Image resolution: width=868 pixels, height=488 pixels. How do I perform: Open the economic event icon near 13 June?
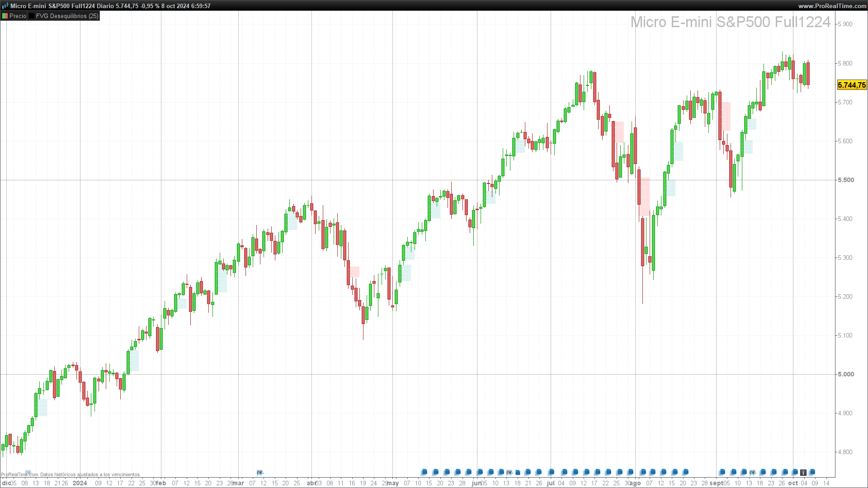509,473
